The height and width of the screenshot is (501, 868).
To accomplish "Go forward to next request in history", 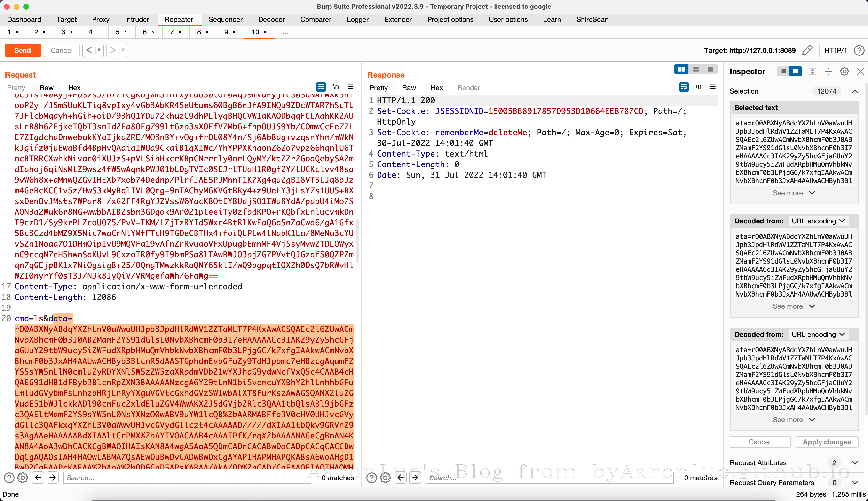I will 112,50.
